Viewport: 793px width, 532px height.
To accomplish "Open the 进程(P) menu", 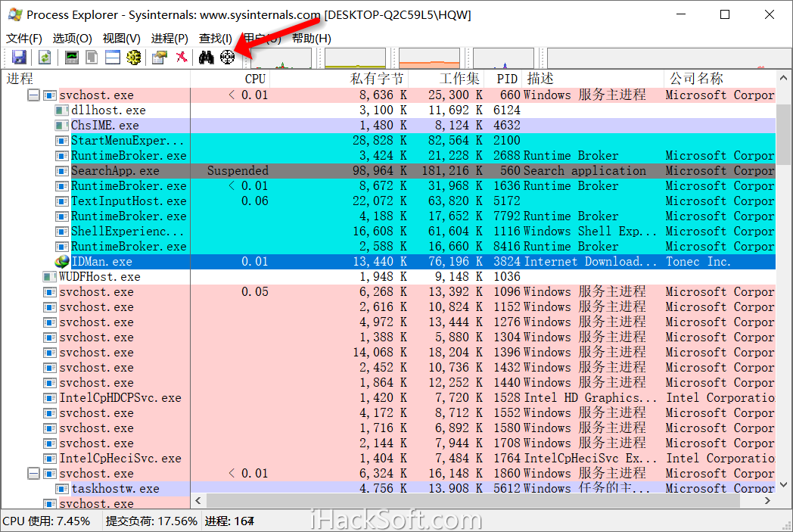I will [x=169, y=39].
